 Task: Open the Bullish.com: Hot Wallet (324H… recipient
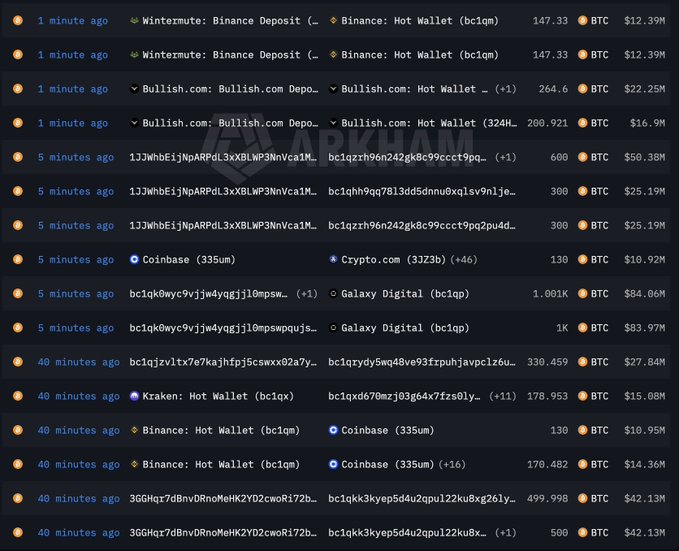[x=429, y=123]
